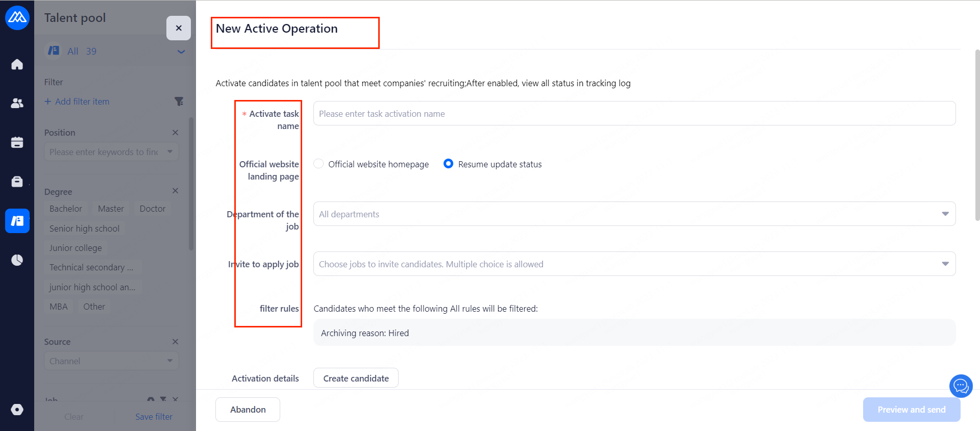The width and height of the screenshot is (980, 431).
Task: Open the calendar icon in sidebar
Action: pyautogui.click(x=17, y=142)
